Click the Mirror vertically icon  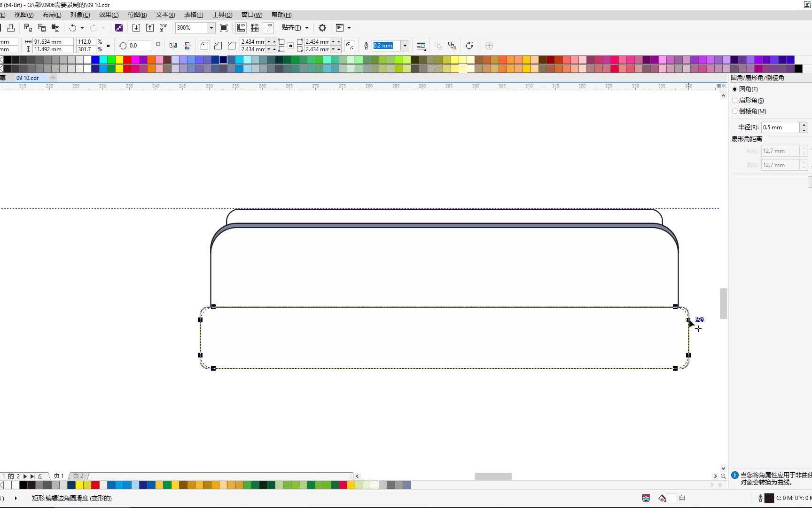pos(187,46)
